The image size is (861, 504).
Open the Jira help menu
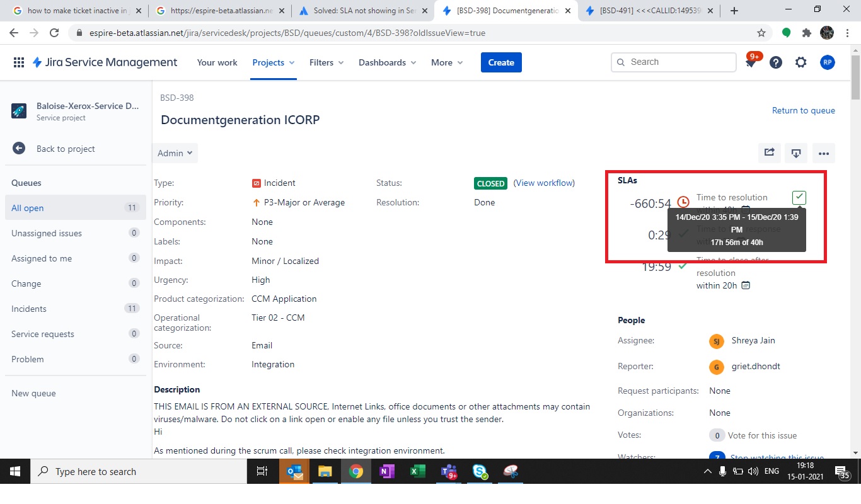776,62
